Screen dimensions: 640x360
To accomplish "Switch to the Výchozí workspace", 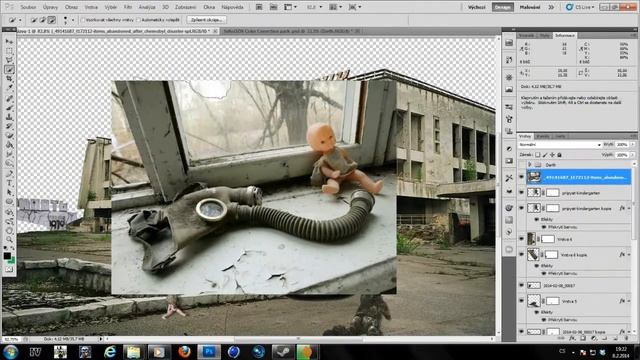I will (x=476, y=7).
